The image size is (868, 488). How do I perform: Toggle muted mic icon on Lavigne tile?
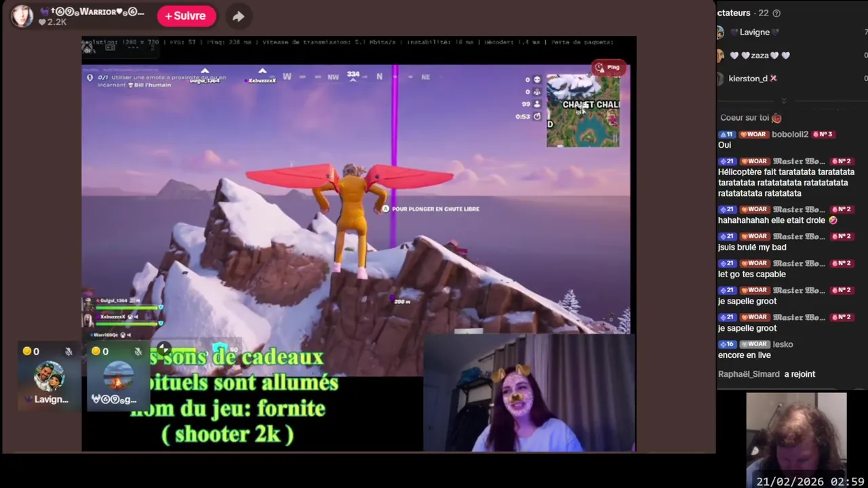point(68,352)
